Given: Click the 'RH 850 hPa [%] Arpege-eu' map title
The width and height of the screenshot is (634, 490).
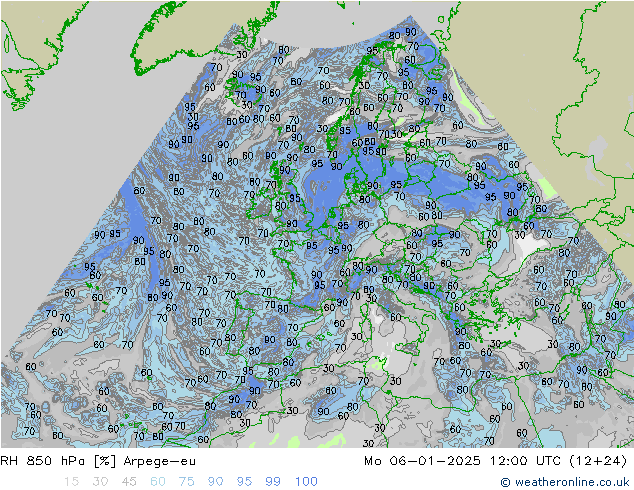Looking at the screenshot, I should tap(98, 461).
